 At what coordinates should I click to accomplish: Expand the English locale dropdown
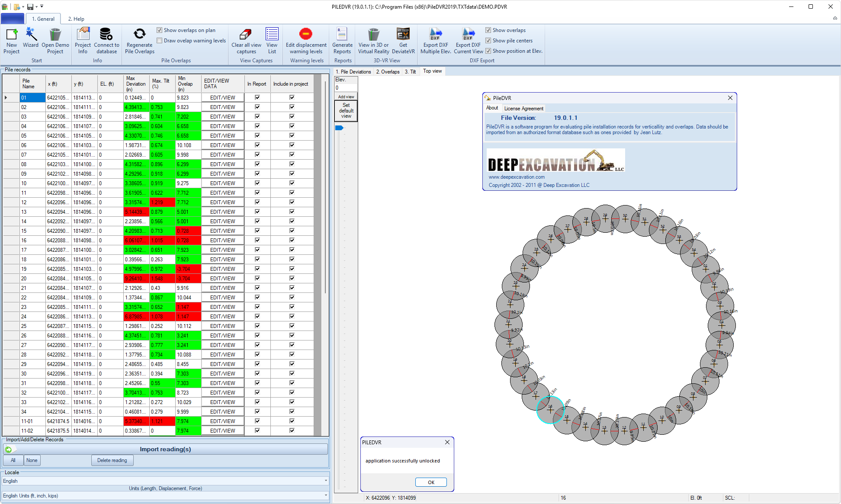tap(326, 481)
